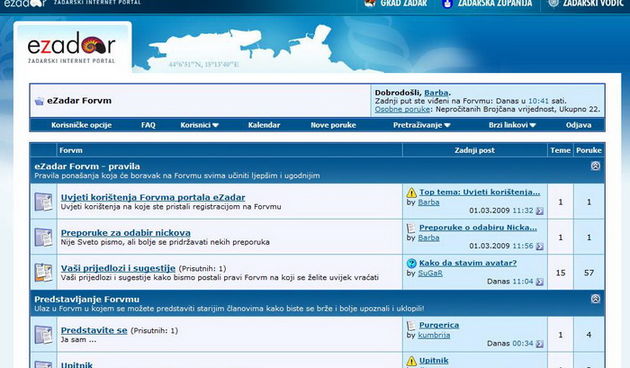The image size is (630, 368).
Task: Click the Zadnji post column header
Action: click(x=475, y=150)
